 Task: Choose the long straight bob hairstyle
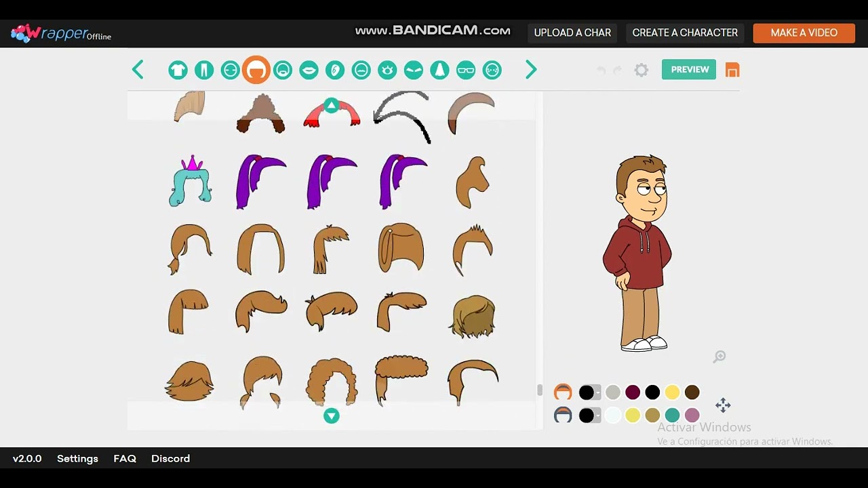tap(261, 249)
